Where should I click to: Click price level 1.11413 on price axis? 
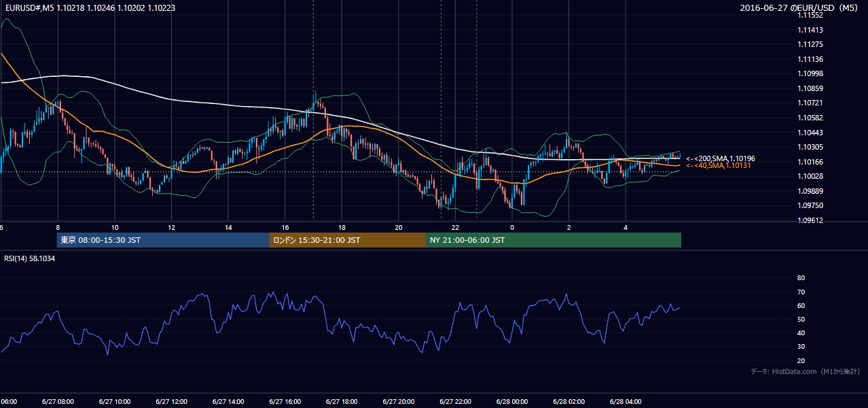(810, 30)
